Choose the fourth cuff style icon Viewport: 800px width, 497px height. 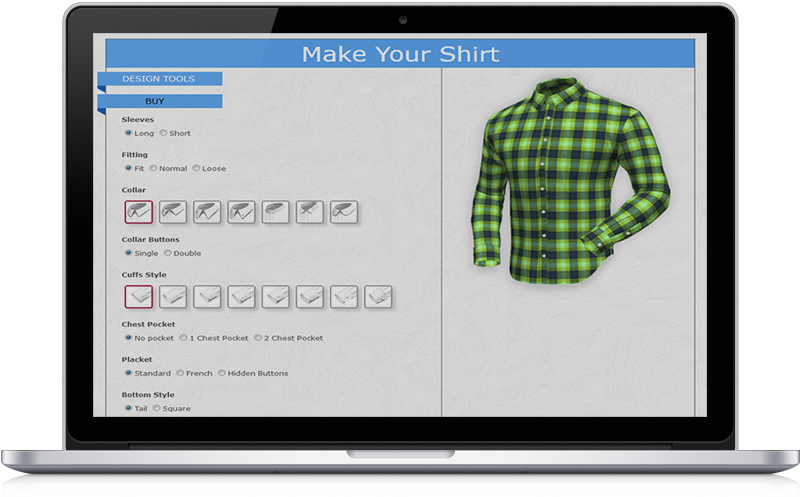coord(241,296)
